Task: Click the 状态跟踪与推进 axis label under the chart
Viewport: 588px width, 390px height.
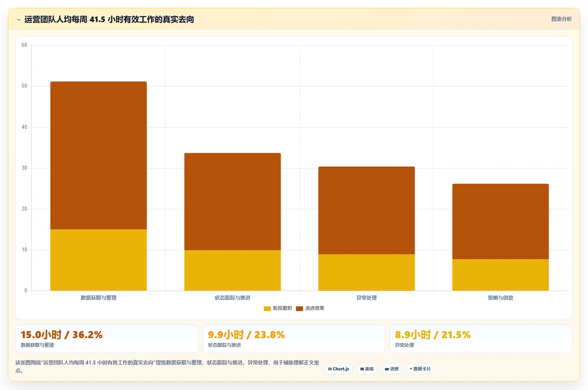Action: (232, 298)
